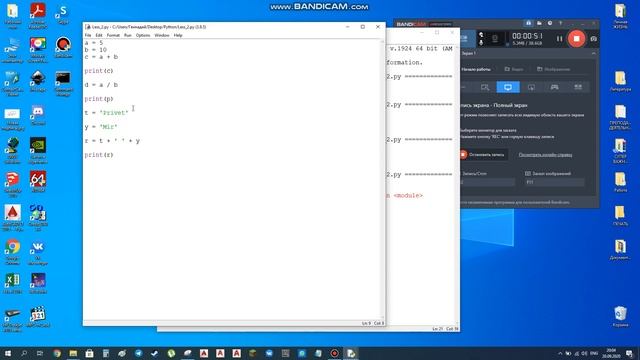Open Bandicam help question mark icon
Screen dimensions: 640x360
[x=560, y=23]
